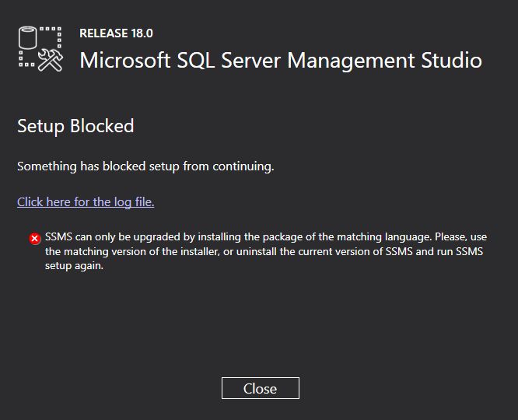Click the word "RELEASE" above the title

103,33
